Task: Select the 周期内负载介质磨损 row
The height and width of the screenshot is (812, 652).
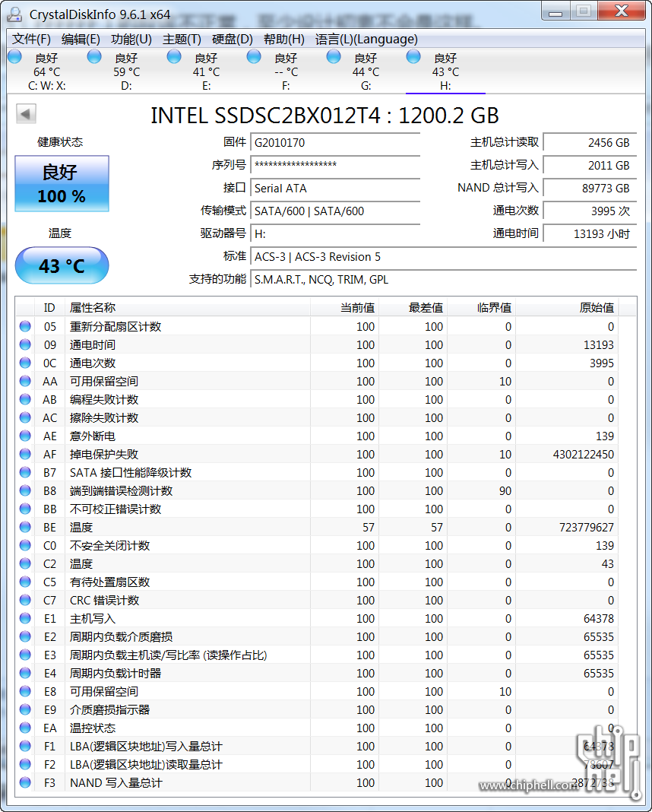Action: pos(318,636)
